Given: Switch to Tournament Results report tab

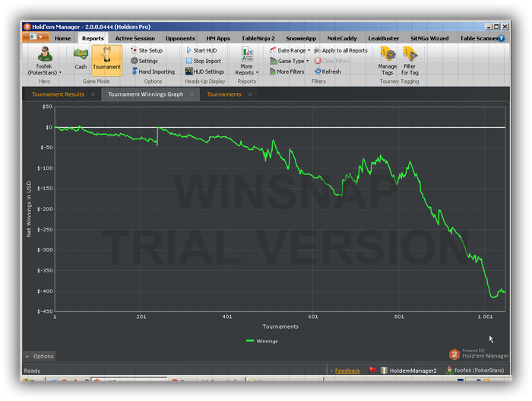Looking at the screenshot, I should point(58,94).
